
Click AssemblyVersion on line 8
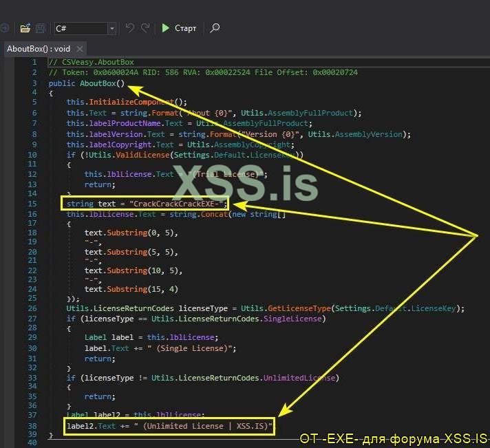pyautogui.click(x=368, y=134)
